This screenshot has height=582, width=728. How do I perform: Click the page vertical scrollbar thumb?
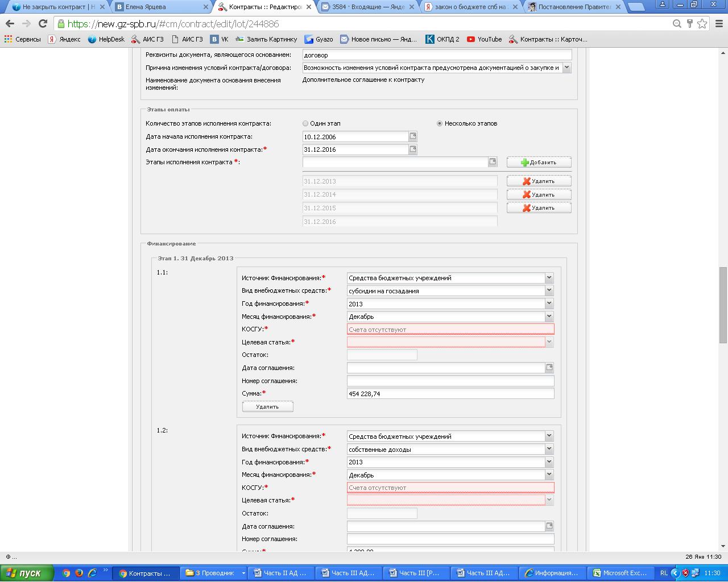[x=723, y=305]
